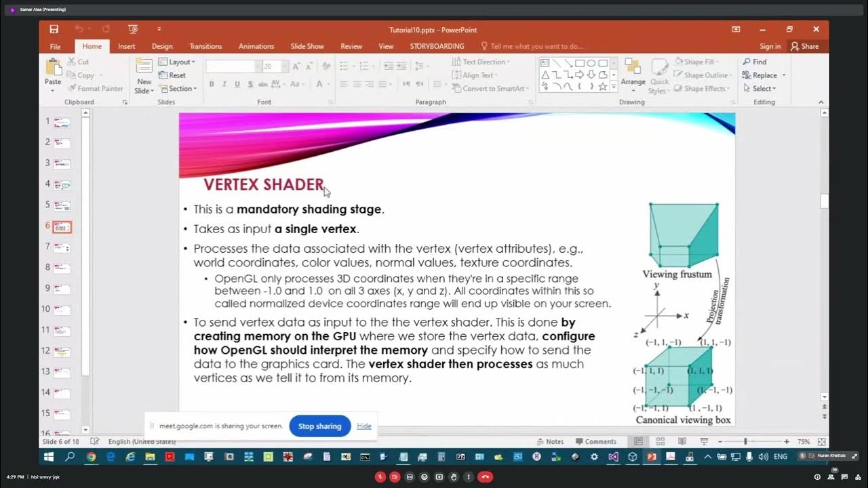Screen dimensions: 868x488
Task: Click the Tell me search field
Action: 532,46
